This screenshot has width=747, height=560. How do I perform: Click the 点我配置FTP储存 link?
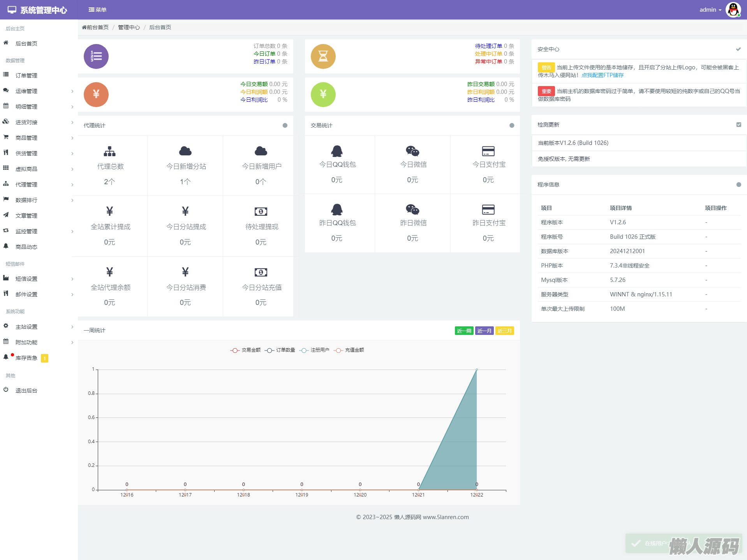coord(602,76)
